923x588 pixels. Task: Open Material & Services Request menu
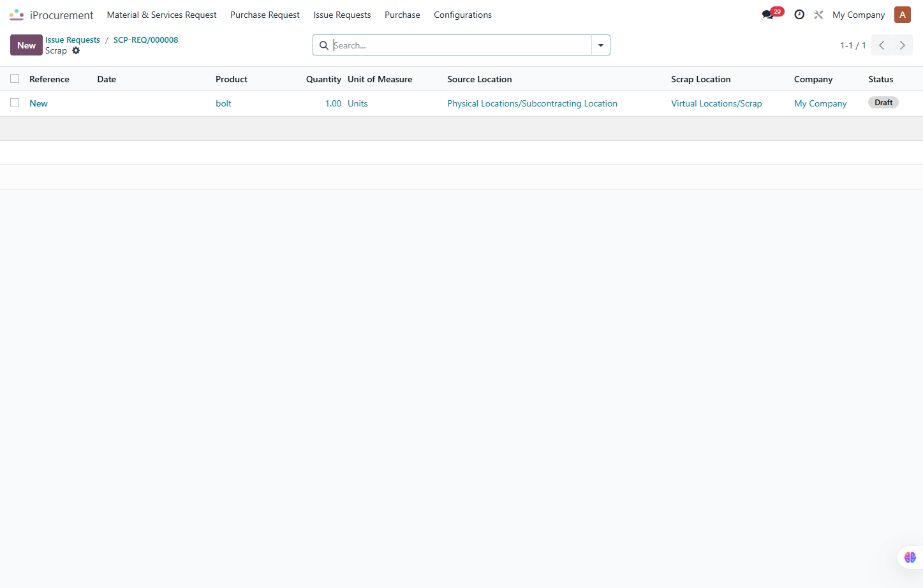161,15
